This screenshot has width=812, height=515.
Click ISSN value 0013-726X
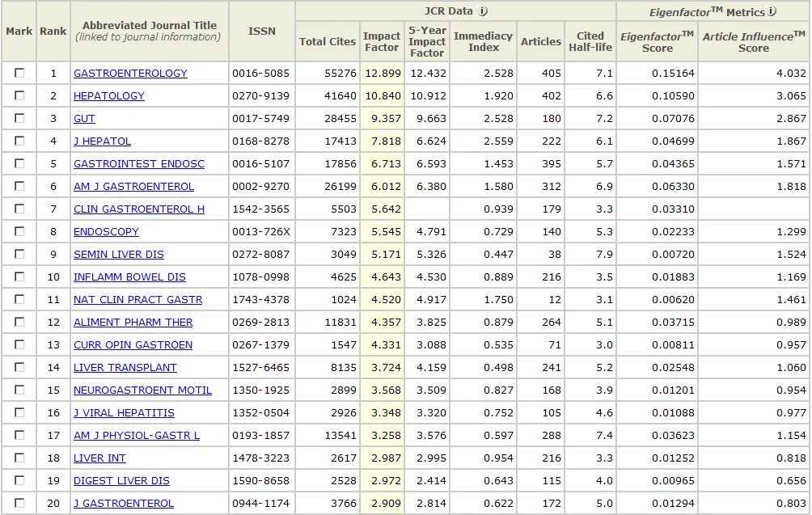click(x=261, y=232)
